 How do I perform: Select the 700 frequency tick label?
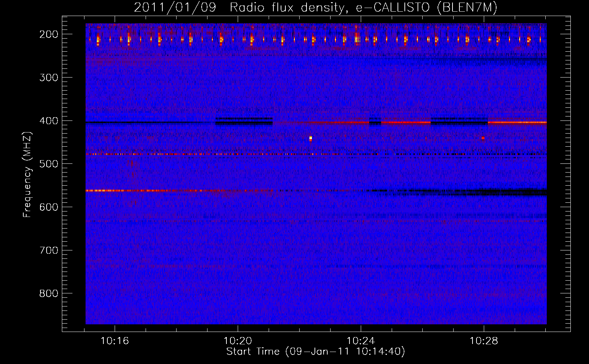click(49, 250)
